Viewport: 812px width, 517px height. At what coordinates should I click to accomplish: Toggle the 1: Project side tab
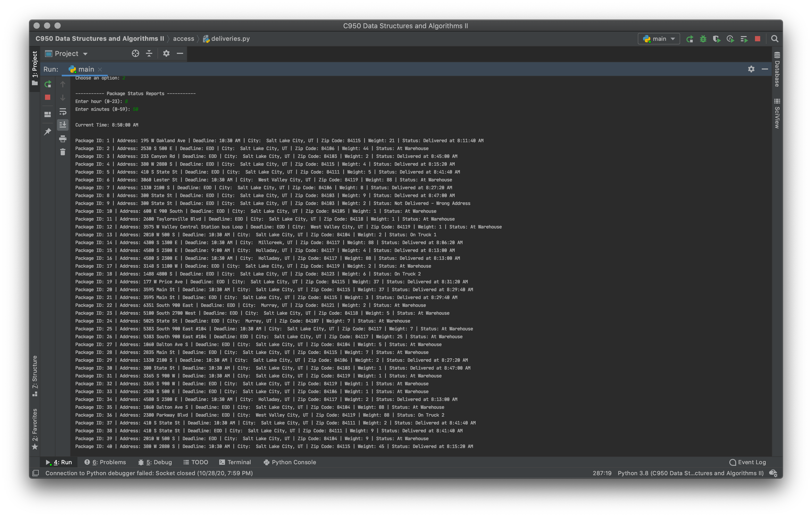[35, 68]
